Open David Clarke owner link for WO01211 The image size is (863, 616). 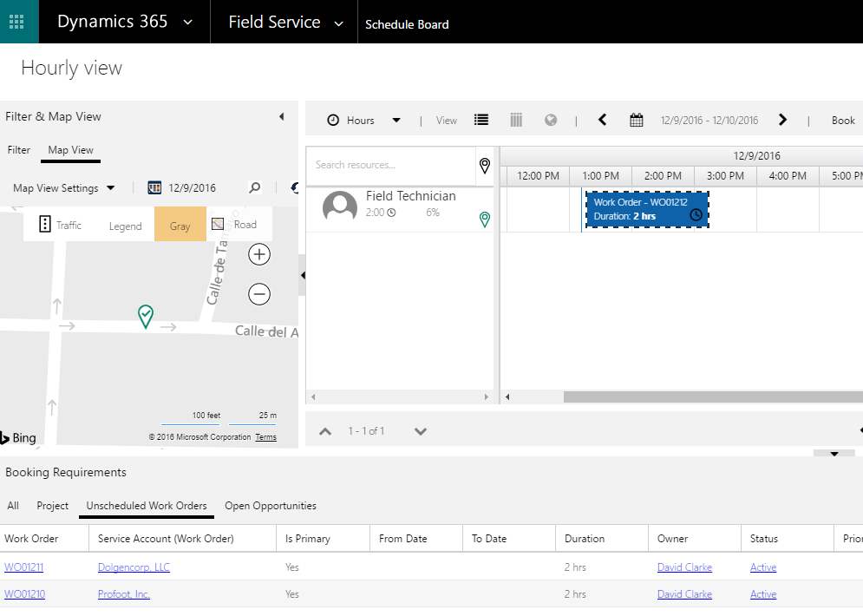tap(684, 567)
